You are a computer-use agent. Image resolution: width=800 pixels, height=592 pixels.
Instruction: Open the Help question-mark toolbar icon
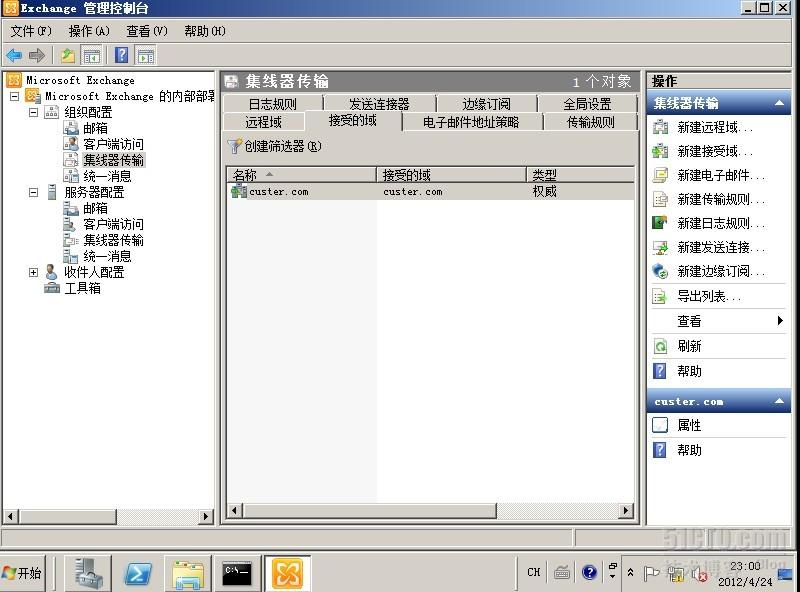[x=121, y=55]
